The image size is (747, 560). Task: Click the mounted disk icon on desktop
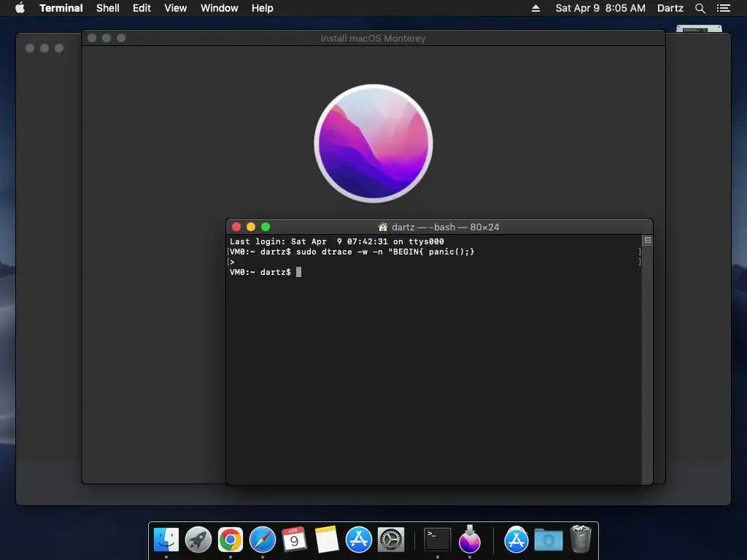coord(699,28)
